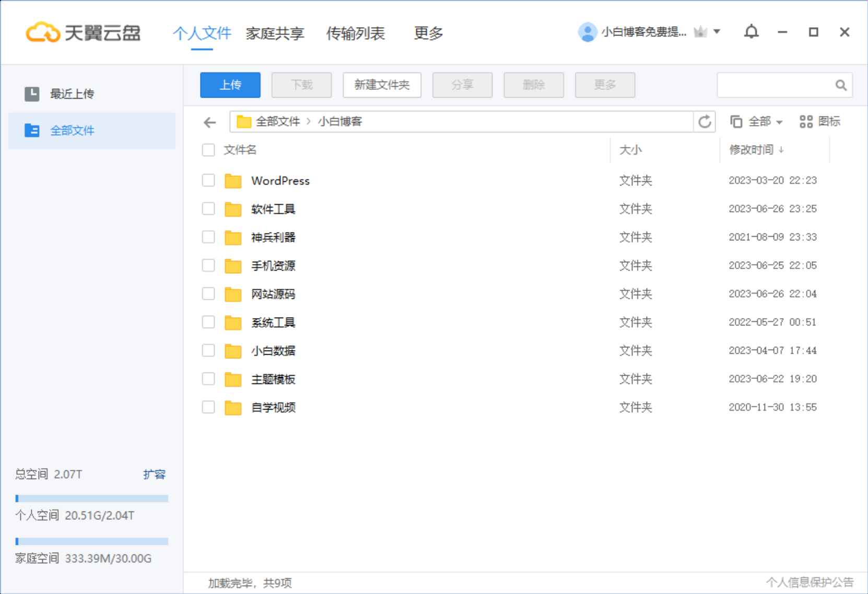Check the 主题模板 row checkbox
The width and height of the screenshot is (868, 594).
click(208, 379)
